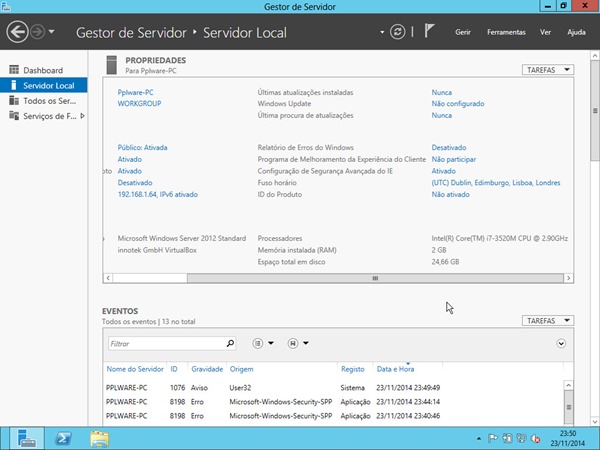Open the taskbar clock 23:50

point(568,439)
